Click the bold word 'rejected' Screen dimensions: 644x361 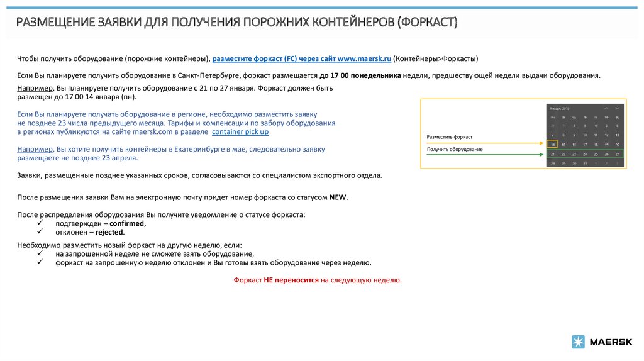click(x=109, y=232)
